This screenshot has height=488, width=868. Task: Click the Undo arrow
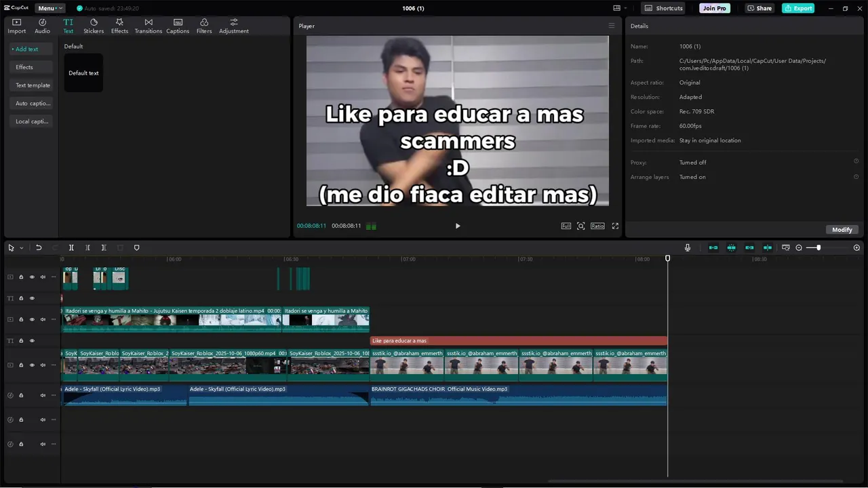39,247
